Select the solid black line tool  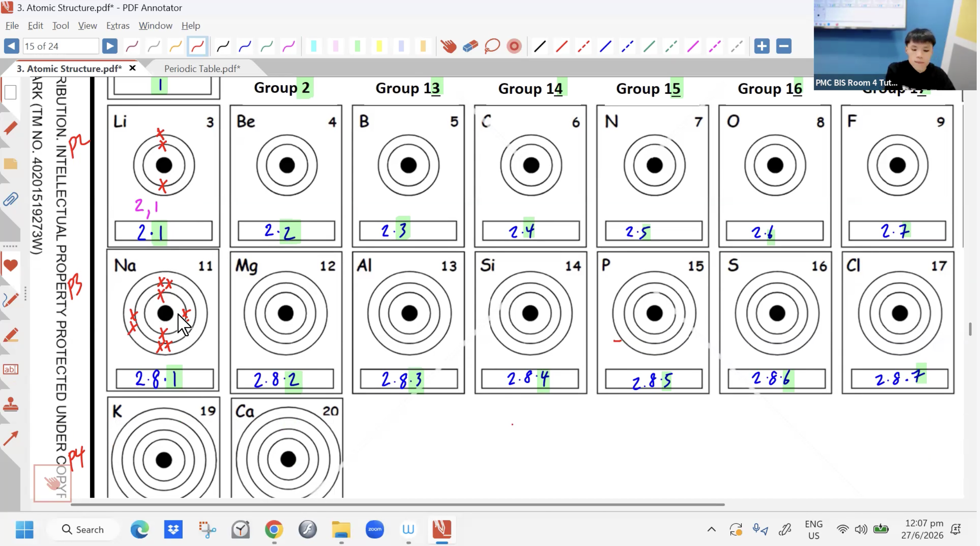[539, 46]
